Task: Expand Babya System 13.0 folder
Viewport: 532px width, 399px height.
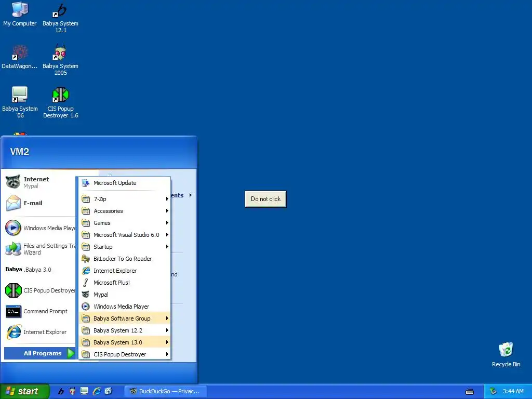Action: [125, 342]
